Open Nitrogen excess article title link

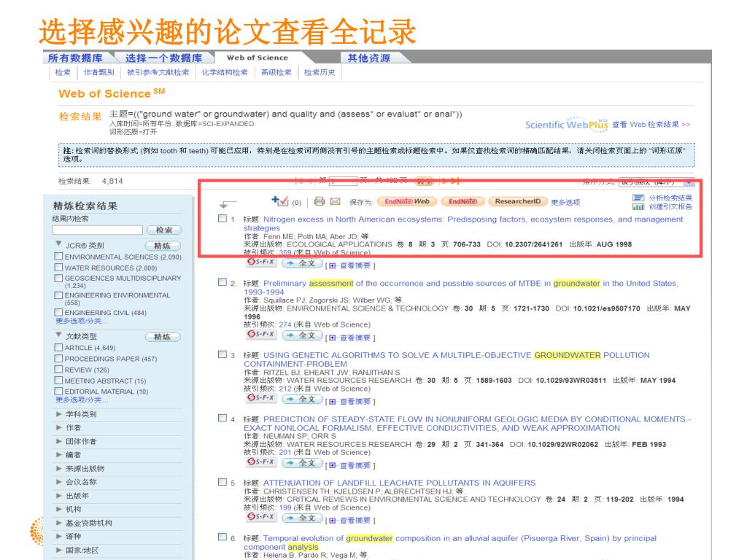[x=463, y=223]
